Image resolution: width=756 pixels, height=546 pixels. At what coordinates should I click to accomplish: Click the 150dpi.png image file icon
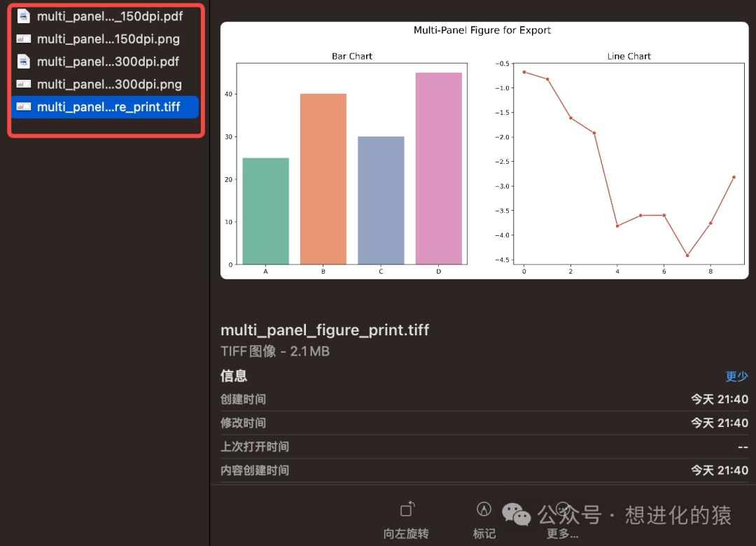24,38
